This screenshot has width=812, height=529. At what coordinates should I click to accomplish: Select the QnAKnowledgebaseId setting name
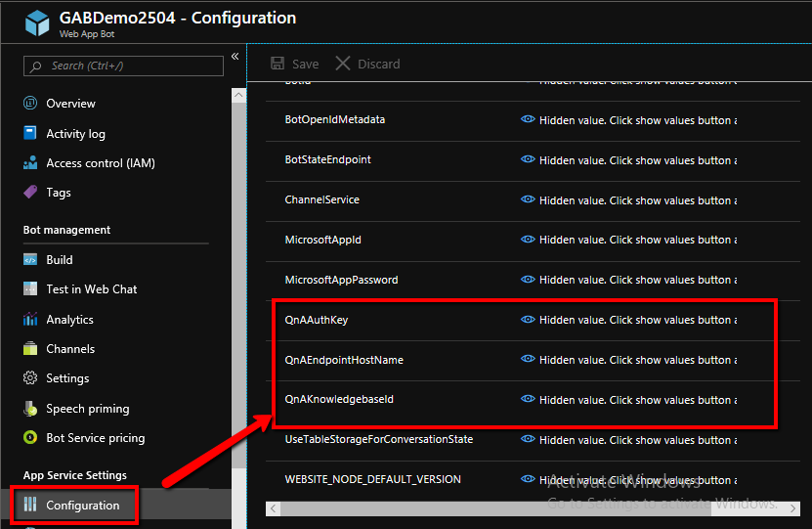(x=339, y=399)
